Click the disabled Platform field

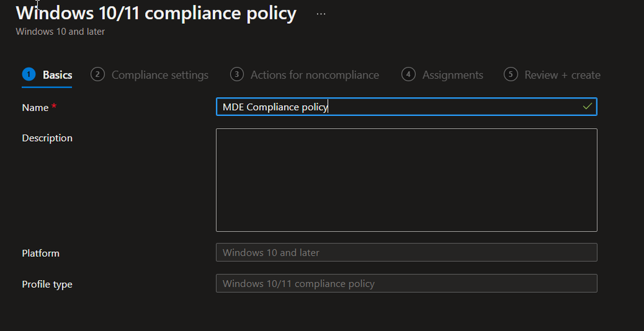[x=406, y=252]
